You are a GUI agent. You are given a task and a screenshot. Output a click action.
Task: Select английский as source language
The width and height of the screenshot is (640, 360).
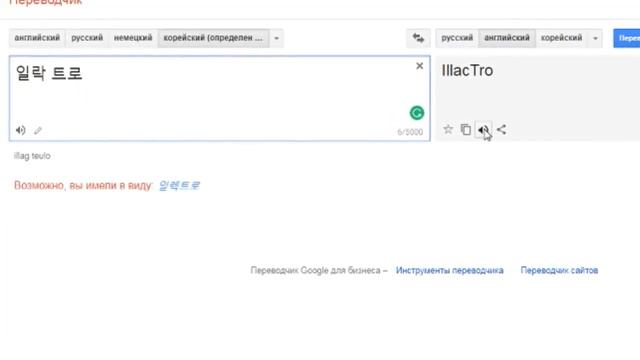pos(37,38)
